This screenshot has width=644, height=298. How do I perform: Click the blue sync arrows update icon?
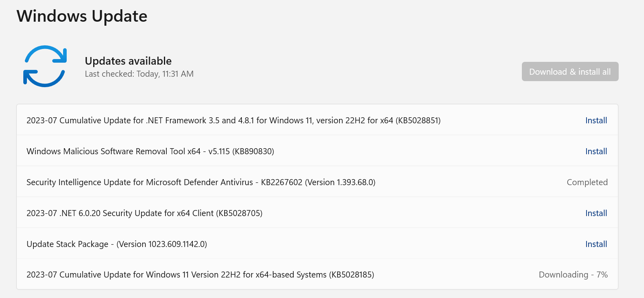pyautogui.click(x=45, y=66)
